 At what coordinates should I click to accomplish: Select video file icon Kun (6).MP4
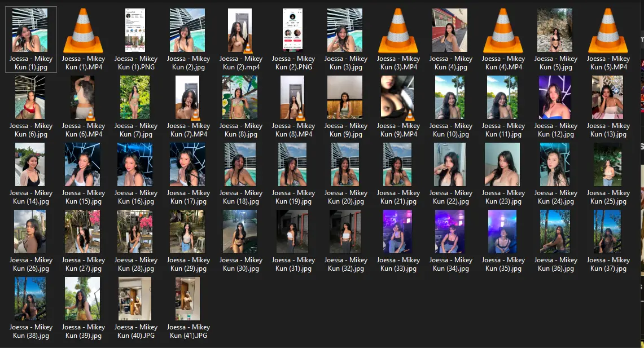coord(83,98)
